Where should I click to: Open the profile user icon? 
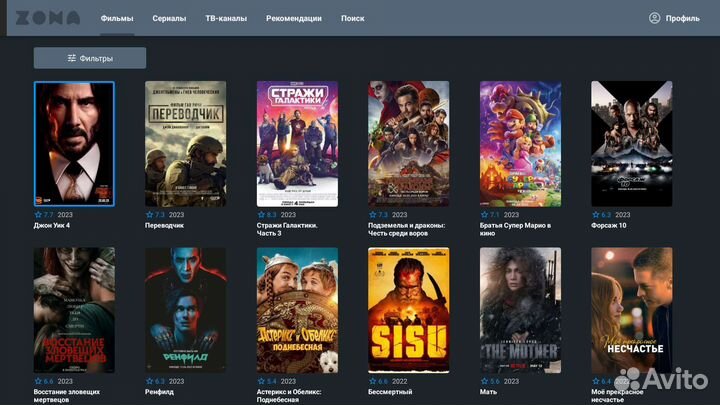click(x=654, y=18)
